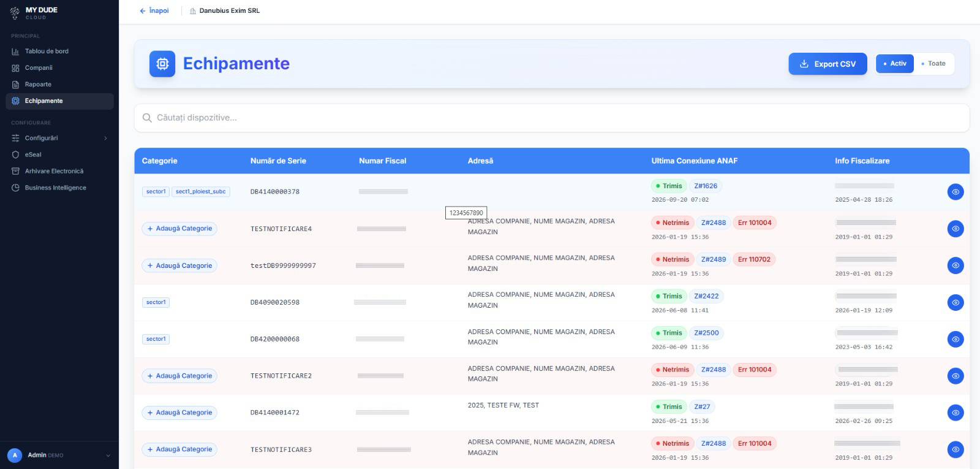
Task: Click the Tablou de bord sidebar icon
Action: 15,51
